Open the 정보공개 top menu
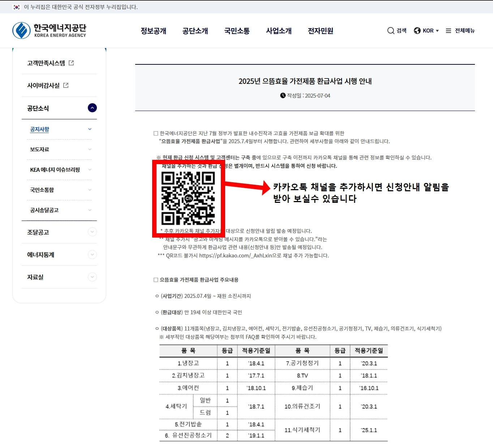 pyautogui.click(x=153, y=31)
